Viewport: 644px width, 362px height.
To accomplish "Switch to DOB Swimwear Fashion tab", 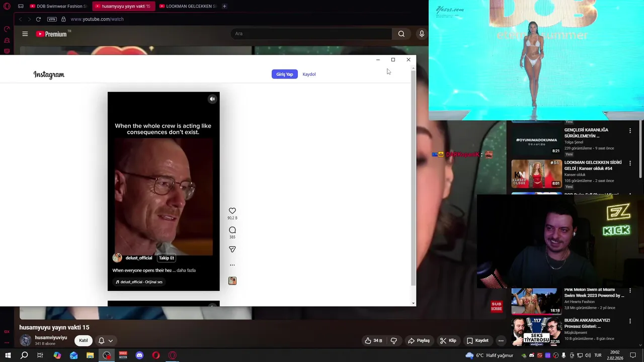I will 58,6.
